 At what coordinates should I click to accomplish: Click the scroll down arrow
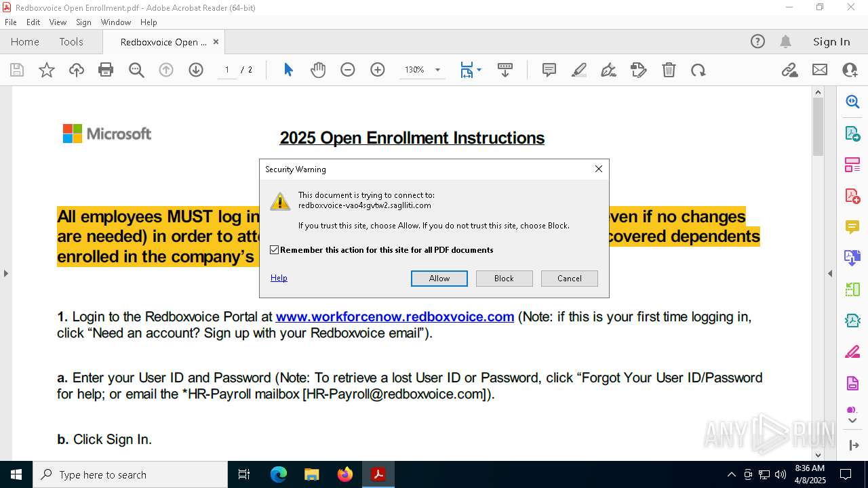pos(818,455)
